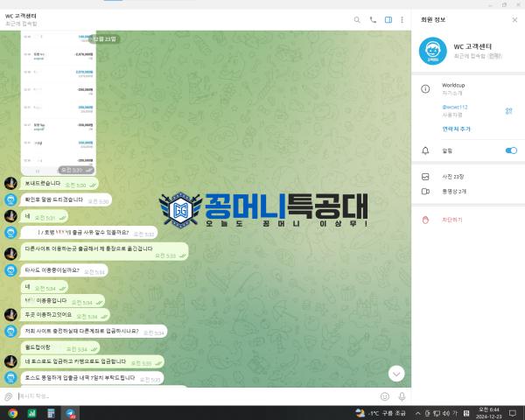Click the 확인후 말씀 드리겠습니다 message
Screen dimensions: 525x420
[66, 199]
